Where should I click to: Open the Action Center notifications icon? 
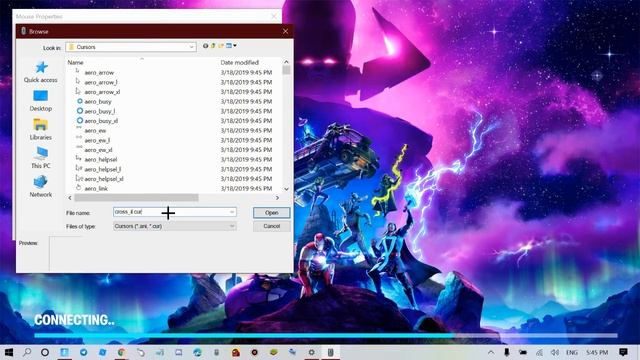(623, 352)
